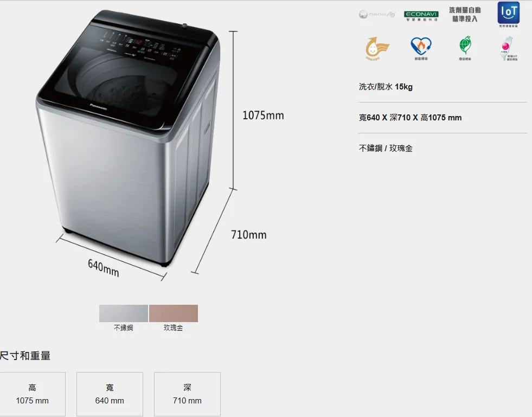Click the 尺寸和重量 section heading

tap(25, 356)
